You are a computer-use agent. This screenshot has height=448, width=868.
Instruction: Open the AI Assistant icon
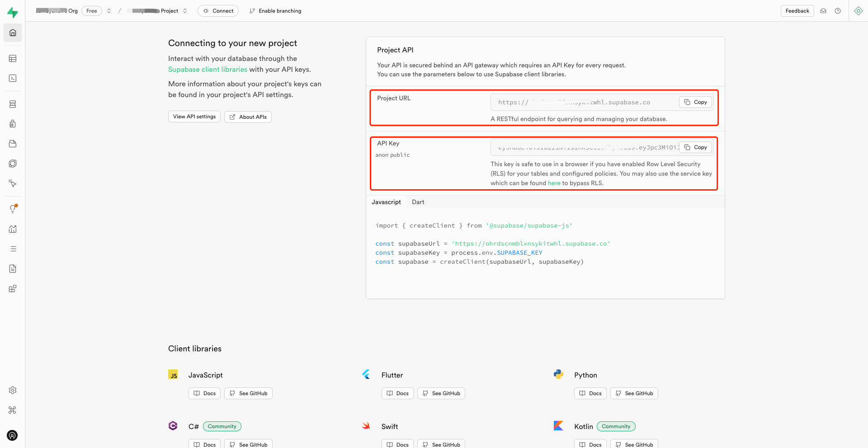pos(859,11)
